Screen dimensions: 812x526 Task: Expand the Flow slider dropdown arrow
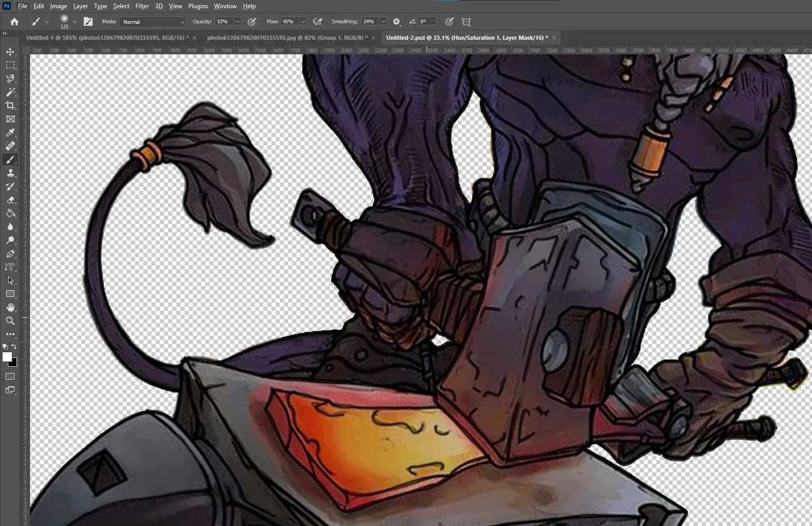click(x=303, y=22)
